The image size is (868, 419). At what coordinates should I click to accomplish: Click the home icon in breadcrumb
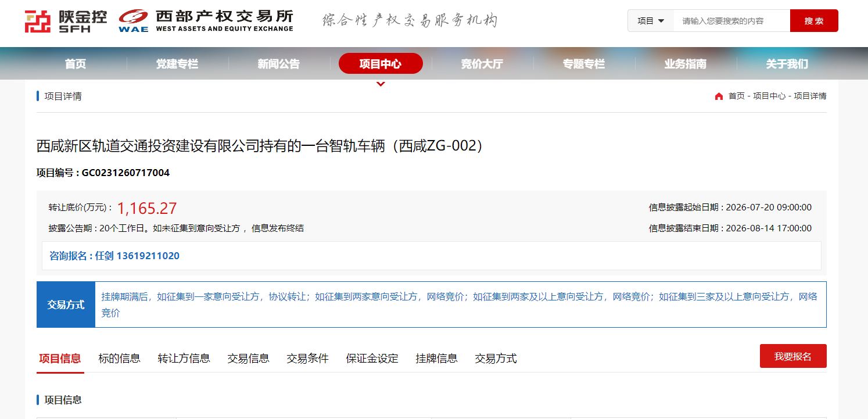[719, 96]
